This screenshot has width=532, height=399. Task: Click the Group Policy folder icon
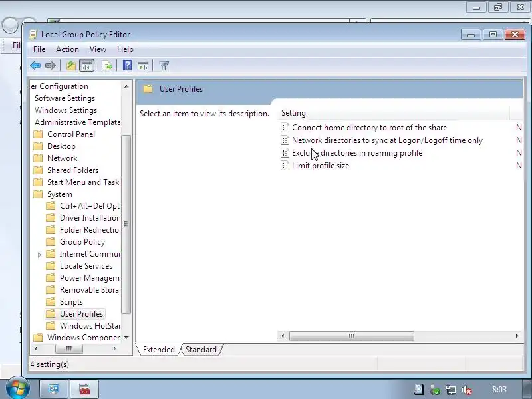(x=51, y=242)
